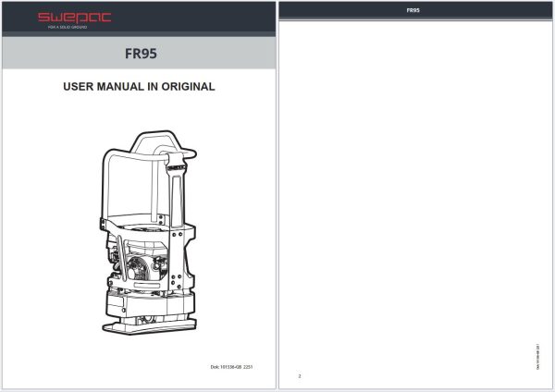Select the FR95 title on the cover page
The image size is (555, 392).
click(x=141, y=54)
